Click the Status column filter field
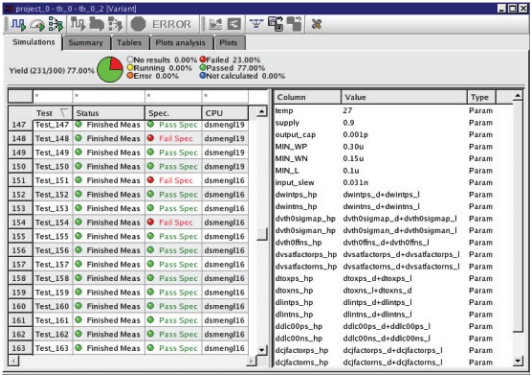 pyautogui.click(x=109, y=96)
